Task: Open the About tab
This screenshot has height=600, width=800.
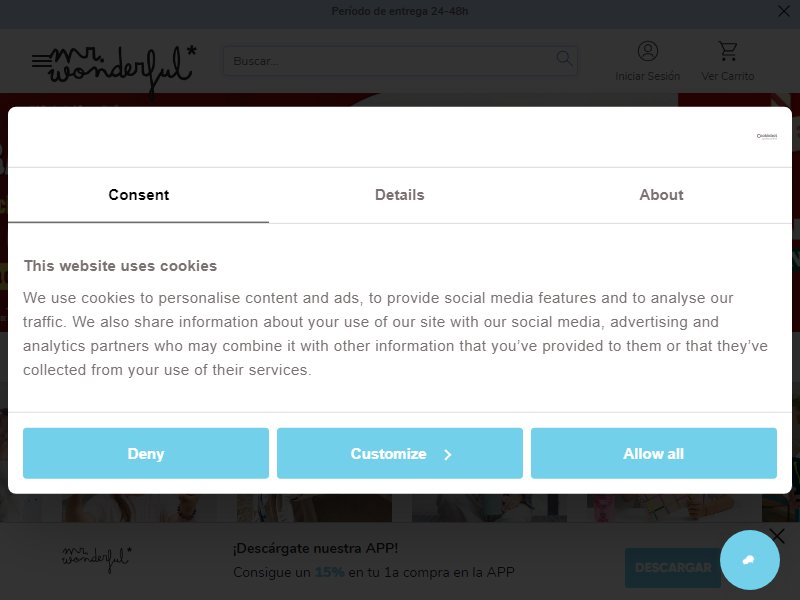Action: pyautogui.click(x=661, y=195)
